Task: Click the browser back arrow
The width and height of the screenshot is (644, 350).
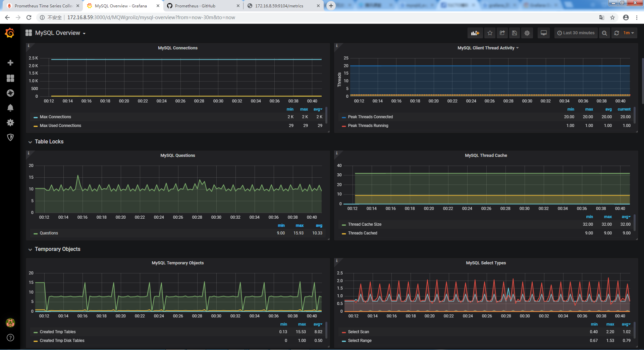Action: point(7,17)
